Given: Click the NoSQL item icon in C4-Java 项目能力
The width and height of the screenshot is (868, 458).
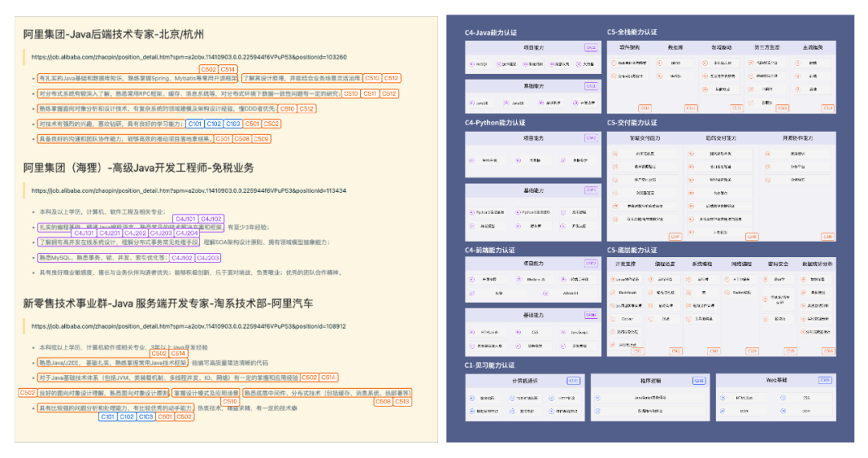Looking at the screenshot, I should [472, 64].
